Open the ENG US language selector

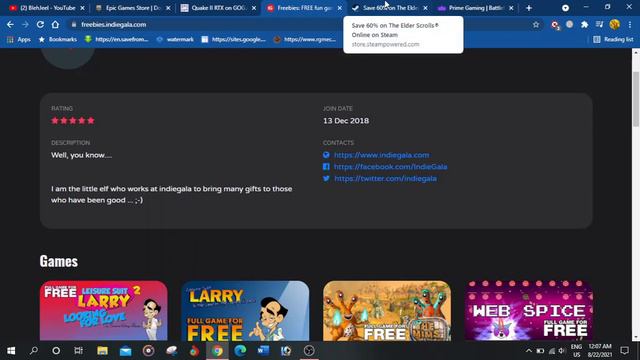[x=576, y=351]
